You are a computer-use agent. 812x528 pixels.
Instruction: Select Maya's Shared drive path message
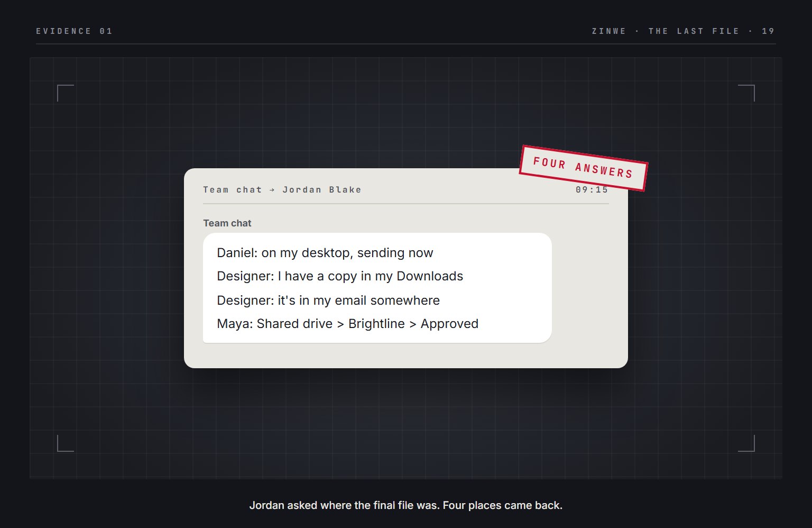pyautogui.click(x=348, y=324)
